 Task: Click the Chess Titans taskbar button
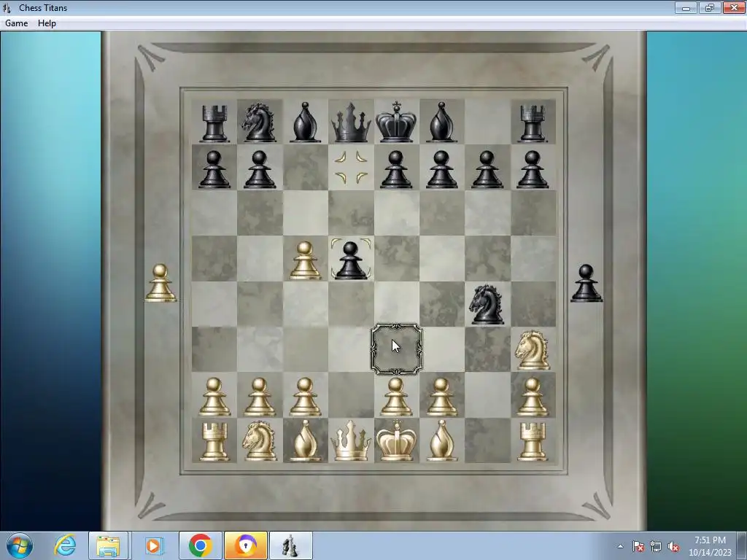pos(291,545)
